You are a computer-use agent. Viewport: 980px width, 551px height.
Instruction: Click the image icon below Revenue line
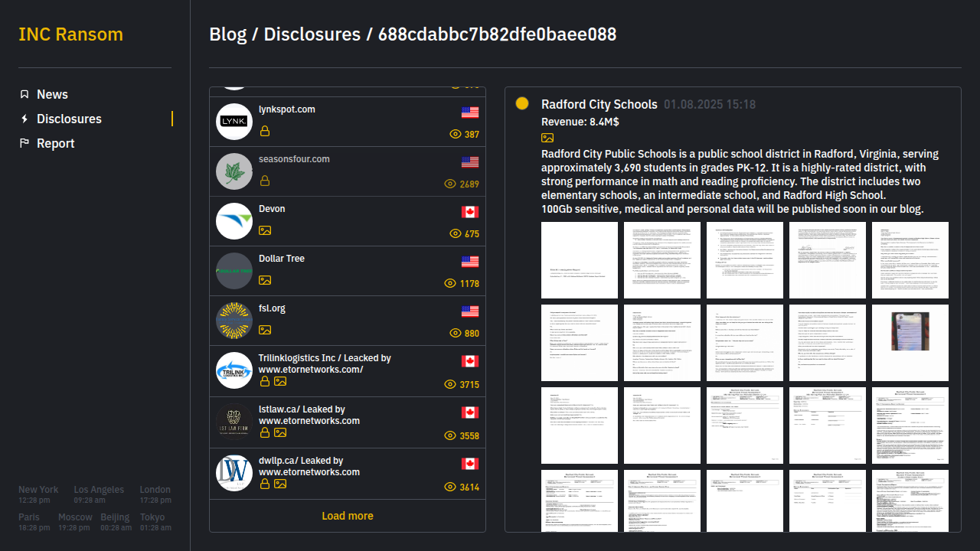pyautogui.click(x=547, y=138)
